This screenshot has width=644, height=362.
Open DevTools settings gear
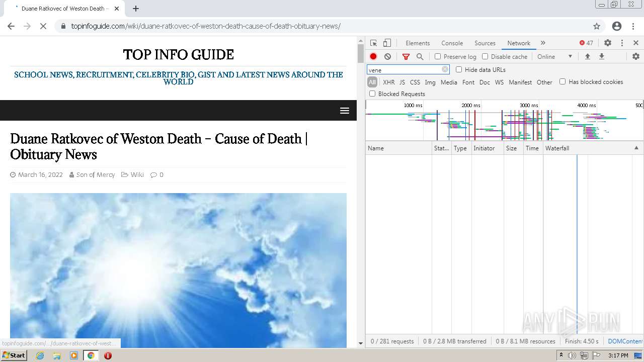[608, 43]
